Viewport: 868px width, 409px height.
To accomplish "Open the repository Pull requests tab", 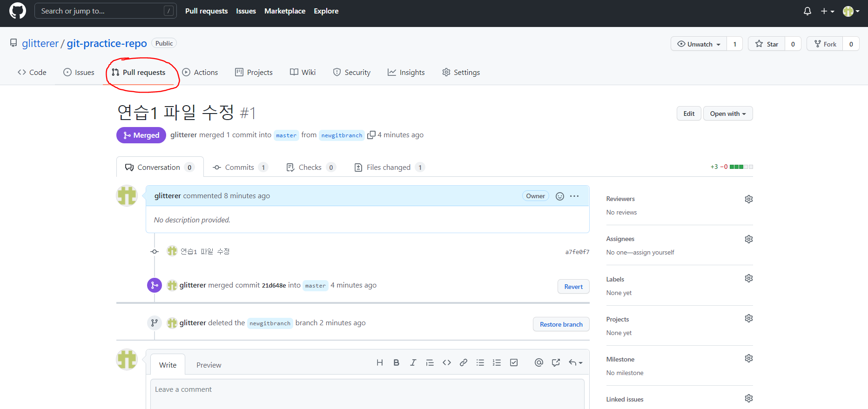I will [139, 72].
